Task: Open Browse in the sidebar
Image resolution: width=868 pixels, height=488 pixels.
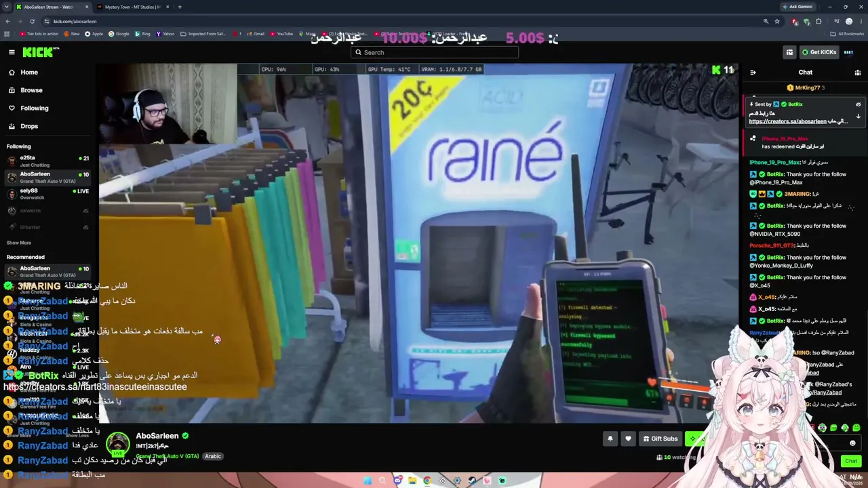Action: click(31, 90)
